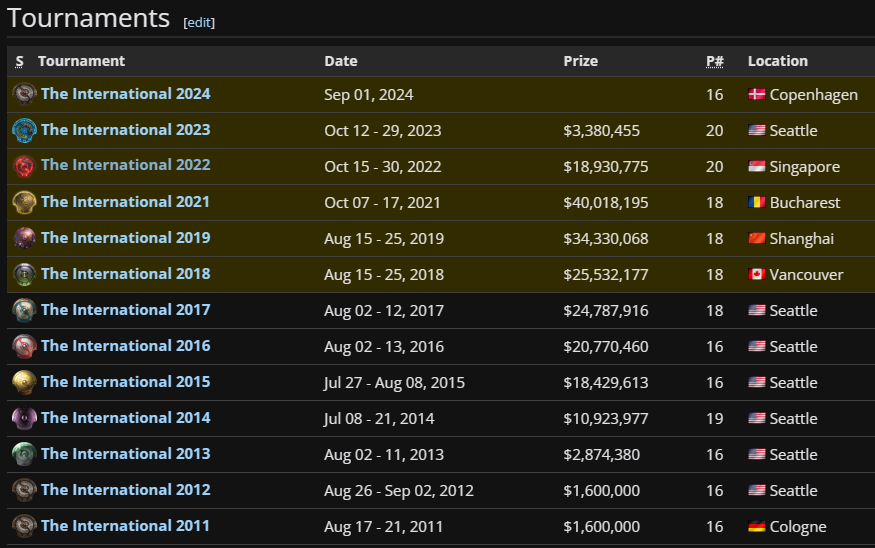Open The International 2017 tournament page

[125, 310]
